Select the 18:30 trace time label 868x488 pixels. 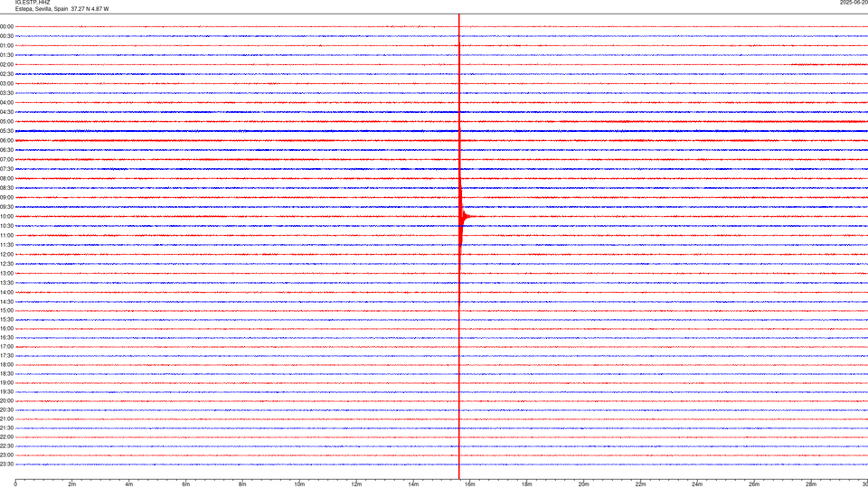coord(6,374)
